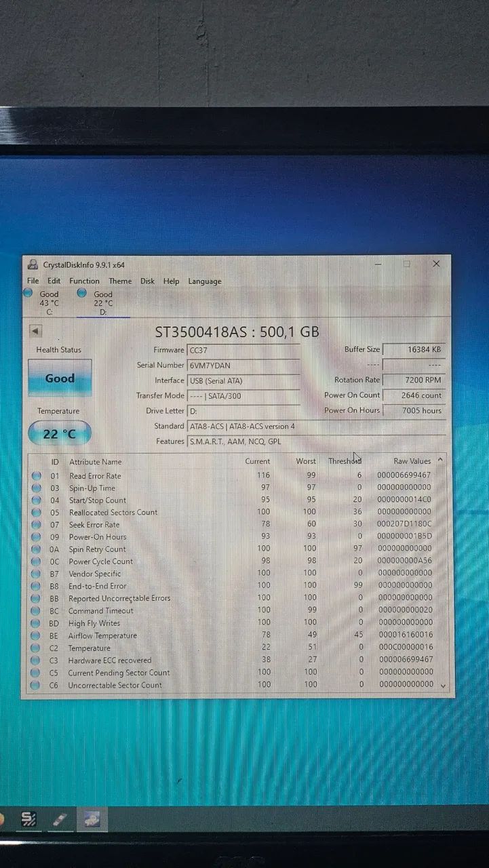Open the S-striped app icon in the taskbar
This screenshot has height=868, width=489.
click(28, 820)
